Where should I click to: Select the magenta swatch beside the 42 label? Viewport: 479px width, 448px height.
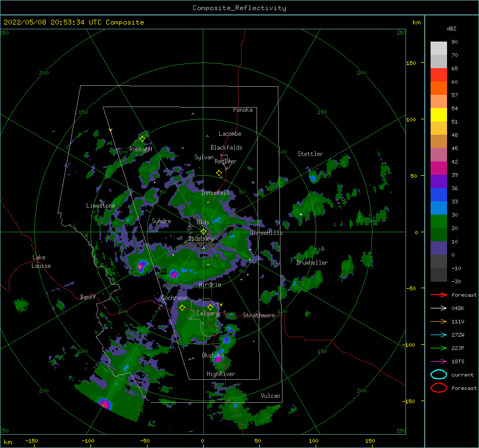pos(439,168)
